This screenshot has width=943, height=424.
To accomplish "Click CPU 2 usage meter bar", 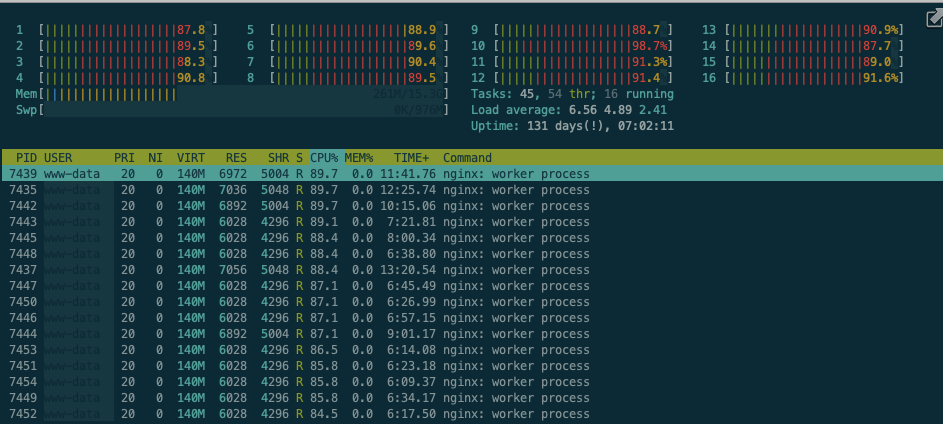I will coord(127,46).
